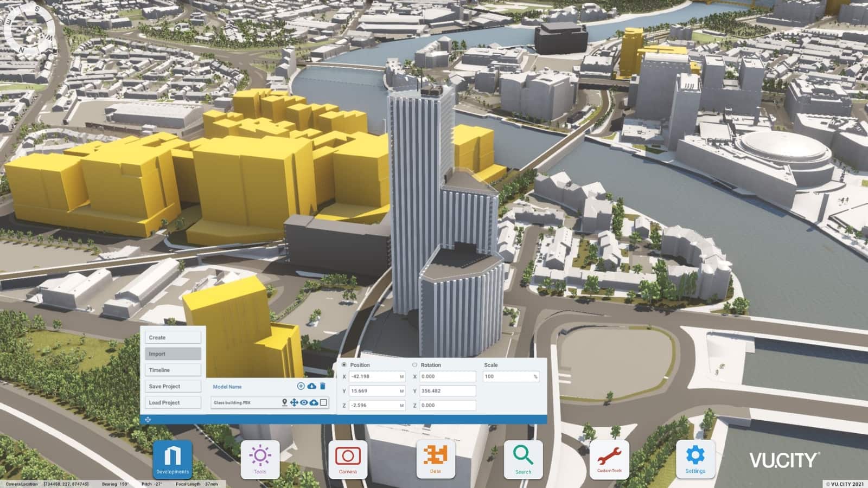The width and height of the screenshot is (868, 488).
Task: Select the move arrows icon next to Glass building.FBX
Action: coord(294,402)
